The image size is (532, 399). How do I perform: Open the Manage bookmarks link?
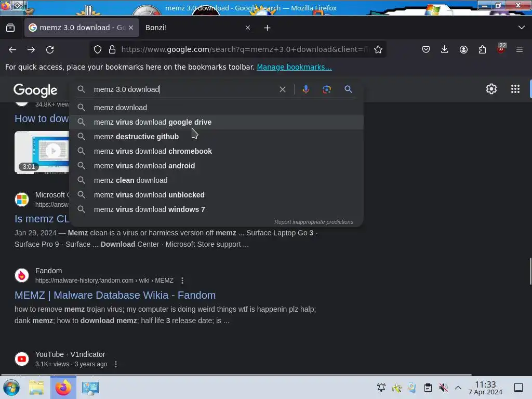click(x=294, y=67)
